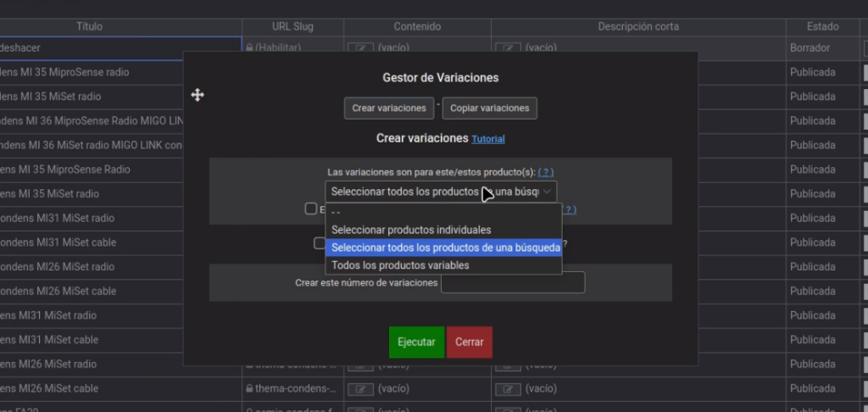Click the lock icon beside (Habilitar) slug
The image size is (868, 412).
click(x=249, y=48)
